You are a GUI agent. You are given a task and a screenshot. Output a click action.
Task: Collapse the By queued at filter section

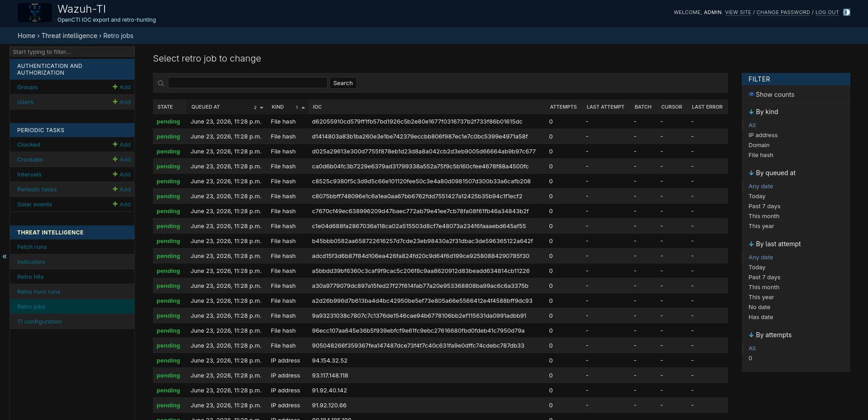772,173
